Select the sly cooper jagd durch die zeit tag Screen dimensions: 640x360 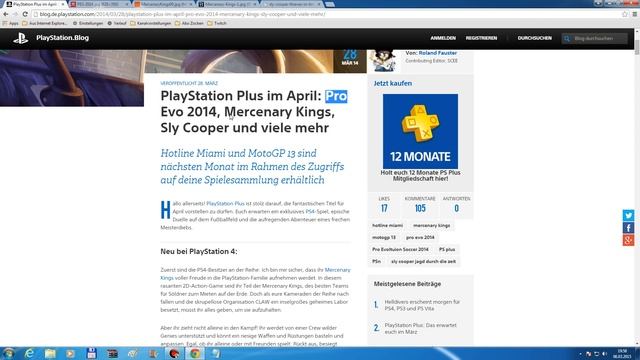(x=423, y=261)
